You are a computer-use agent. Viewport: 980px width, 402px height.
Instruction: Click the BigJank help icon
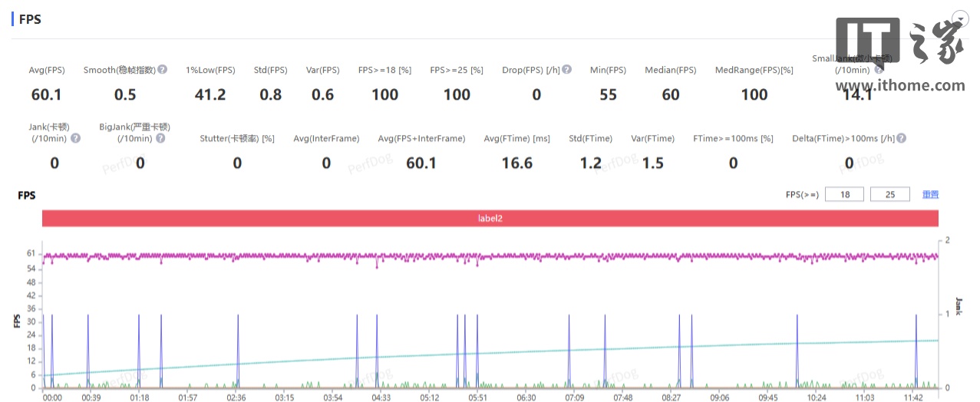click(160, 139)
